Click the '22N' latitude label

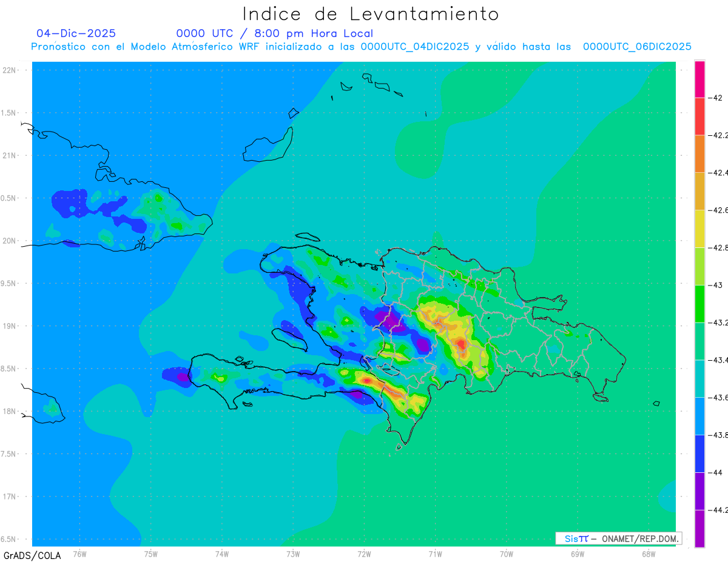click(10, 70)
